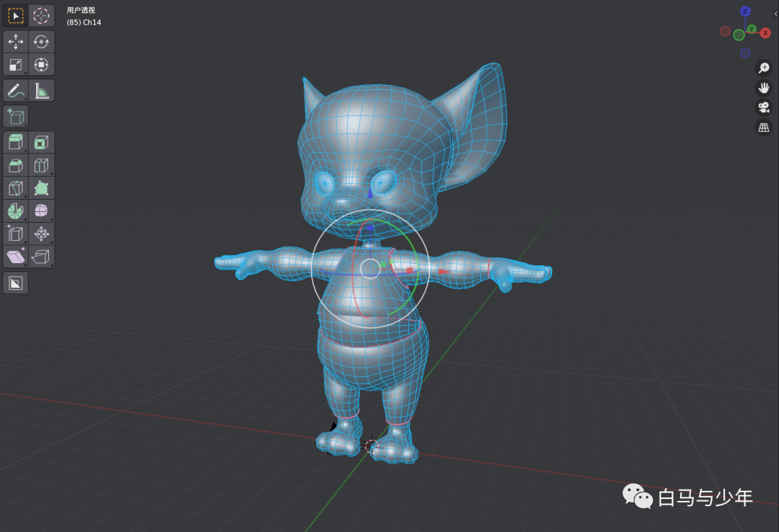Choose the Knife tool

tap(15, 188)
